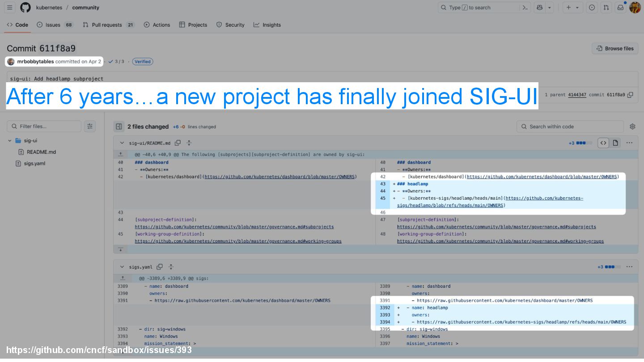The height and width of the screenshot is (362, 644).
Task: Expand lines above in the README.md hunk
Action: (x=120, y=154)
